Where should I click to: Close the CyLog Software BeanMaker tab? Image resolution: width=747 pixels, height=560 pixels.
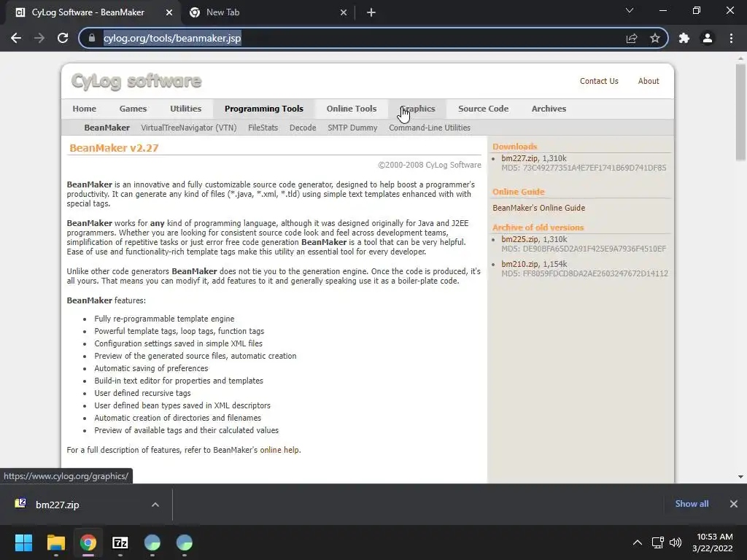169,12
